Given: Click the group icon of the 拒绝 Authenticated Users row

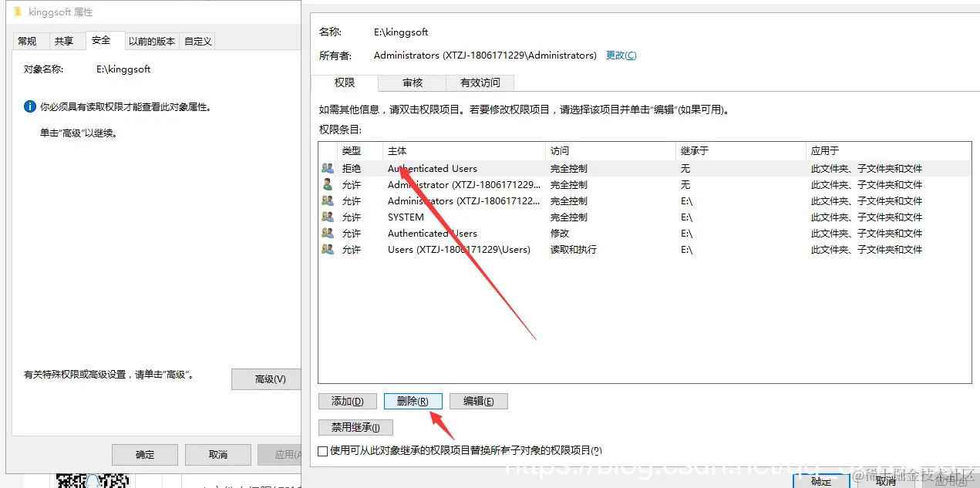Looking at the screenshot, I should click(x=328, y=168).
